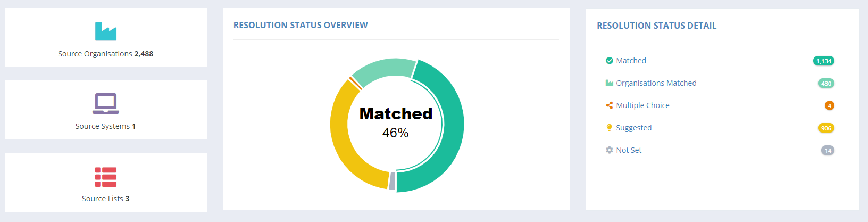The height and width of the screenshot is (222, 868).
Task: Open the Matched status link
Action: pos(631,61)
